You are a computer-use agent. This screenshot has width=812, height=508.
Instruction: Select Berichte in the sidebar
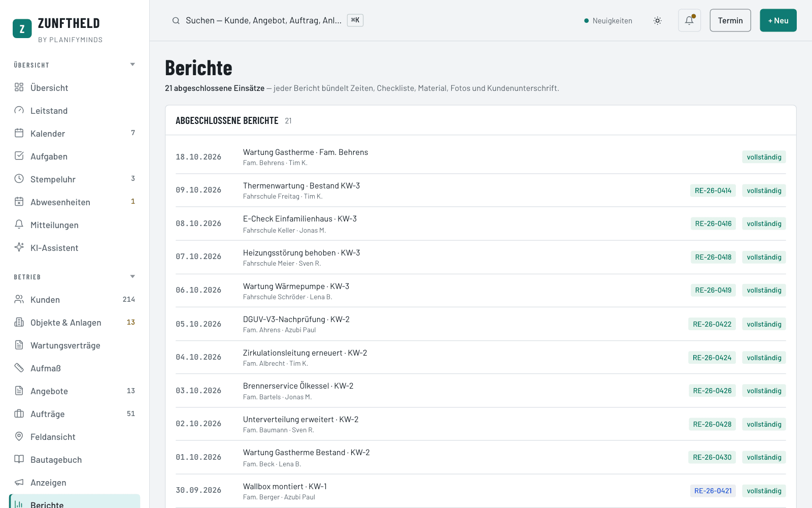[75, 501]
